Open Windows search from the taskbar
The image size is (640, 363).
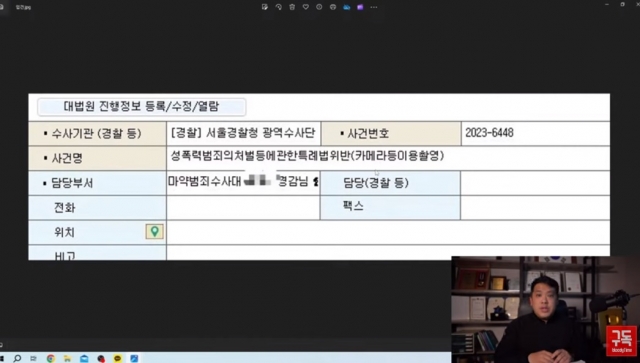pos(17,359)
